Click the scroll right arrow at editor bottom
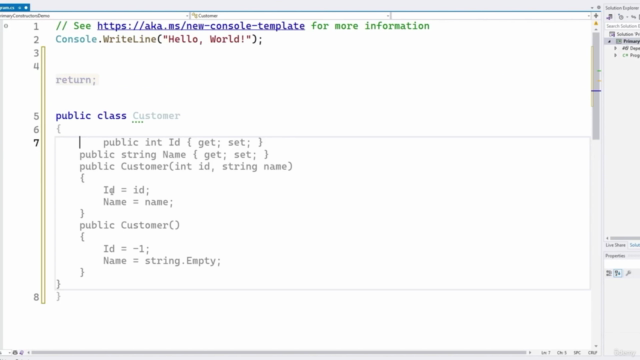Viewport: 640px width, 360px height. click(x=530, y=352)
